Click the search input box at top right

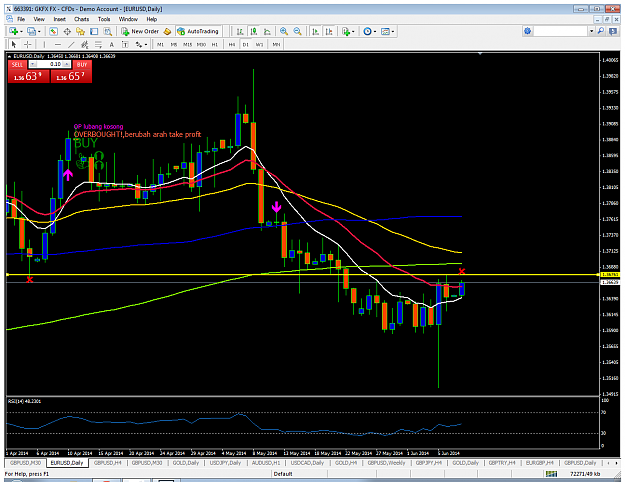tap(561, 31)
